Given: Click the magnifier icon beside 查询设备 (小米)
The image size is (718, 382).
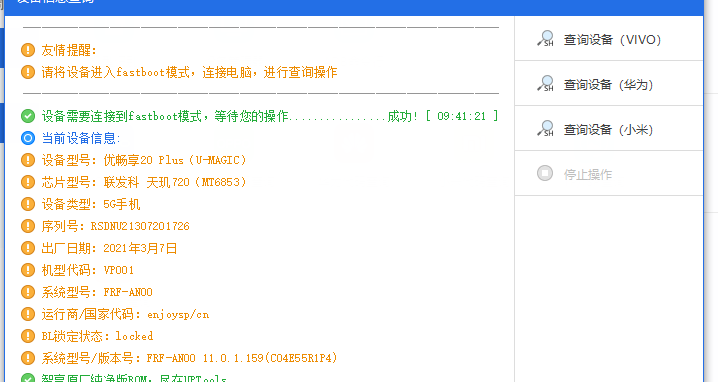Looking at the screenshot, I should point(545,128).
